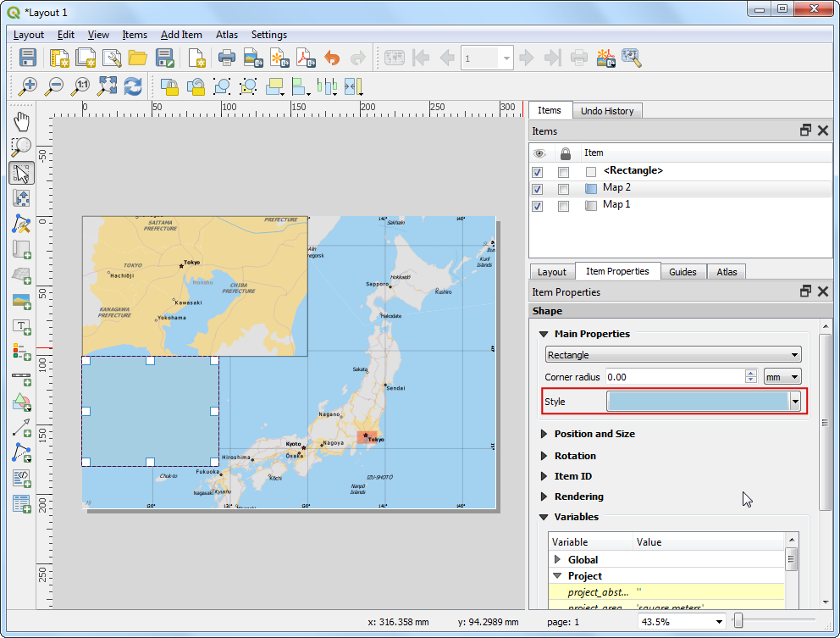Switch to the Undo History tab
This screenshot has height=638, width=840.
point(607,111)
